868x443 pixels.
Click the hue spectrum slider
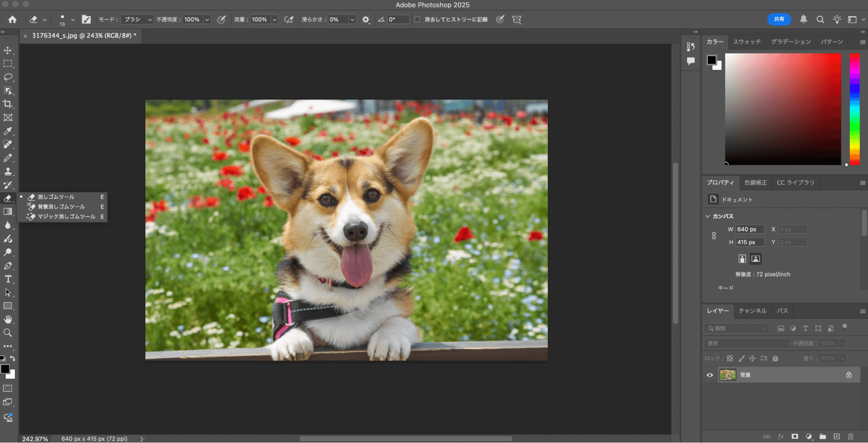pos(855,109)
